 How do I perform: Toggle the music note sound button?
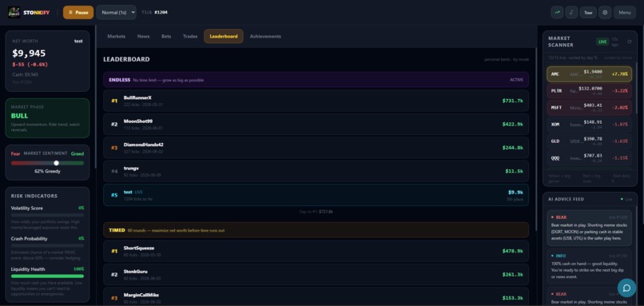point(571,12)
